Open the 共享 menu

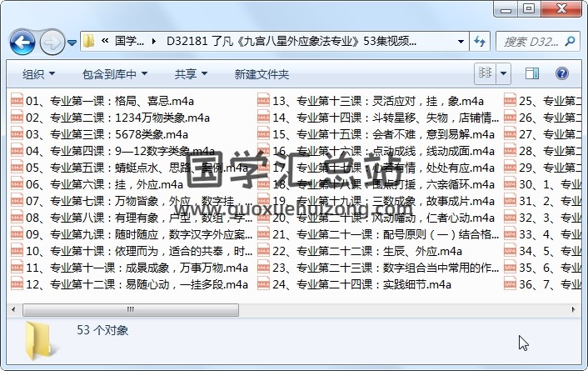click(x=191, y=74)
